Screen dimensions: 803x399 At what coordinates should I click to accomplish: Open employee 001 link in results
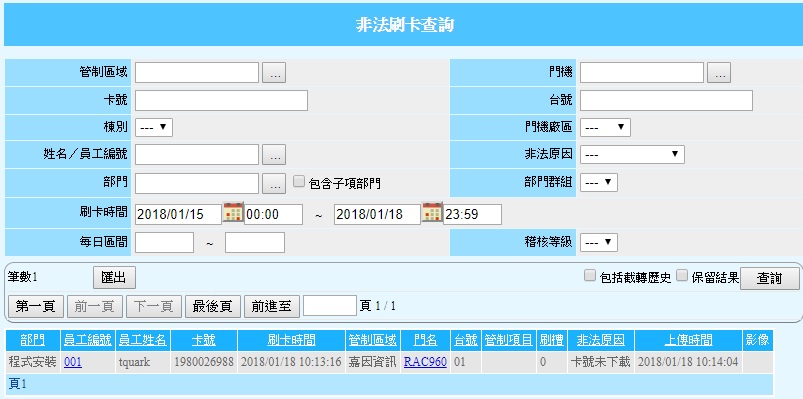(x=73, y=362)
